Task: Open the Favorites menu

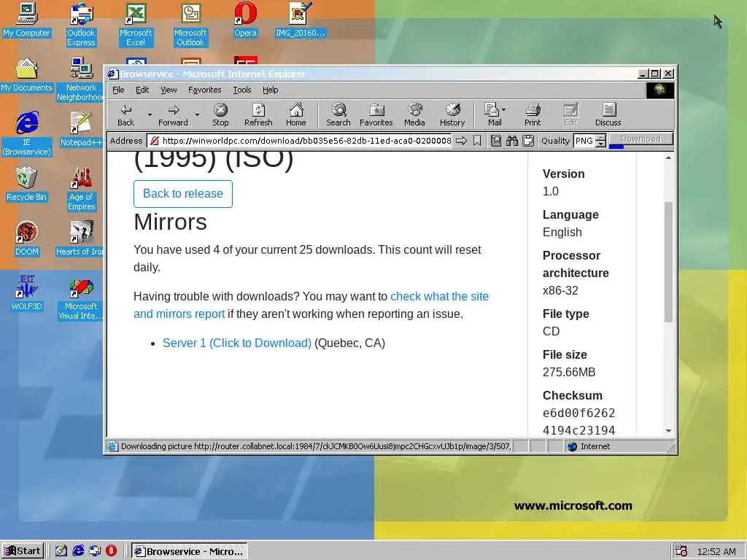Action: (x=204, y=90)
